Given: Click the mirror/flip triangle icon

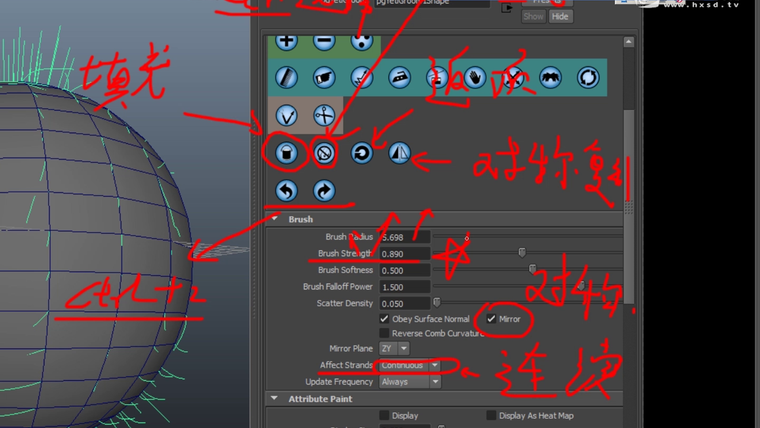Looking at the screenshot, I should coord(399,153).
